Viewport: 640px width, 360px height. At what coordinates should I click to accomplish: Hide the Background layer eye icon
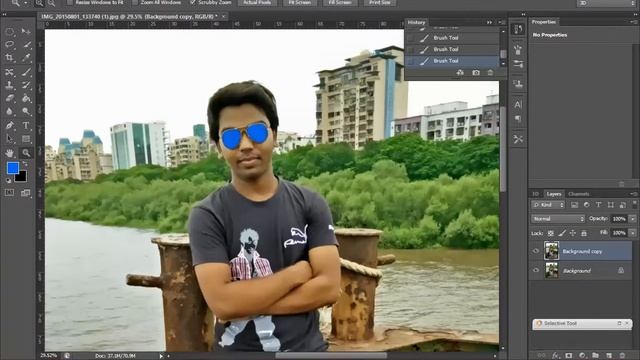tap(536, 270)
